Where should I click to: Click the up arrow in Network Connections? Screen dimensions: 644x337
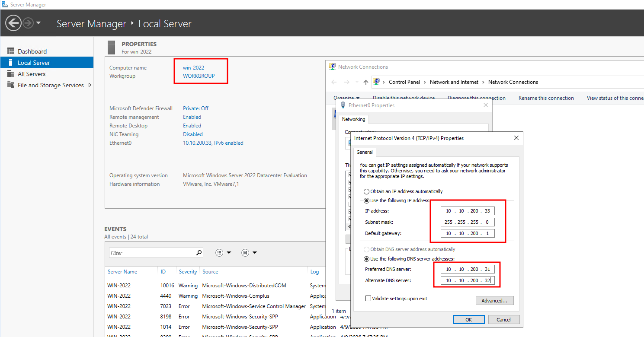point(366,82)
